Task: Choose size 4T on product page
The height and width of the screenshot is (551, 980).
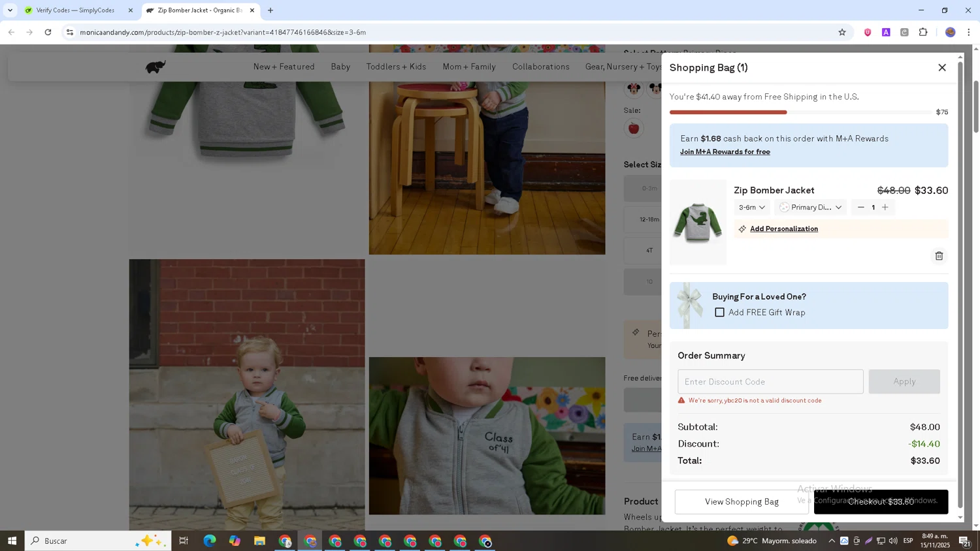Action: [x=643, y=251]
